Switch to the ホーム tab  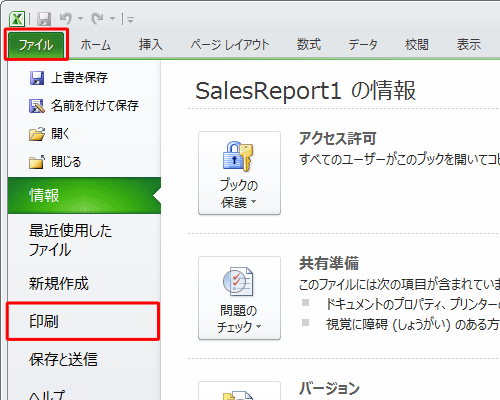point(95,45)
